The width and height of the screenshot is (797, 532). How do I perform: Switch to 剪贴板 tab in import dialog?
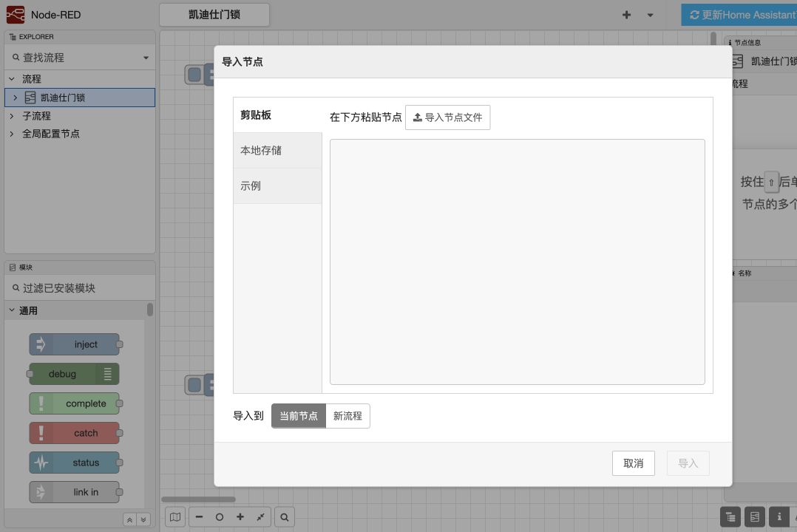(277, 115)
